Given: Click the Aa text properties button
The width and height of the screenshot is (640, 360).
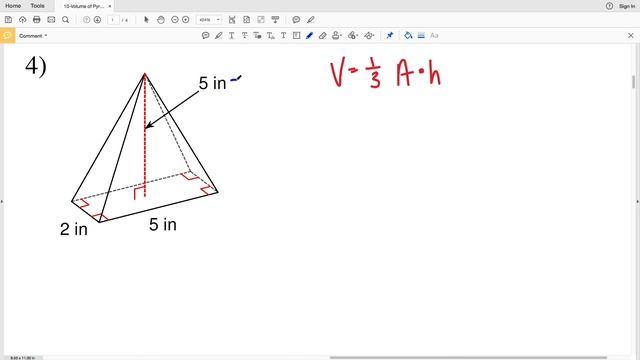Looking at the screenshot, I should point(434,36).
